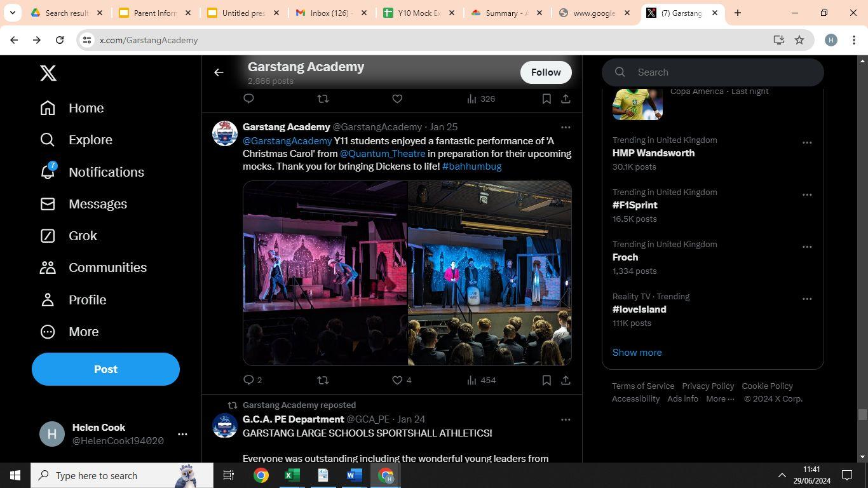868x488 pixels.
Task: Reply to the Christmas Carol post
Action: tap(249, 380)
